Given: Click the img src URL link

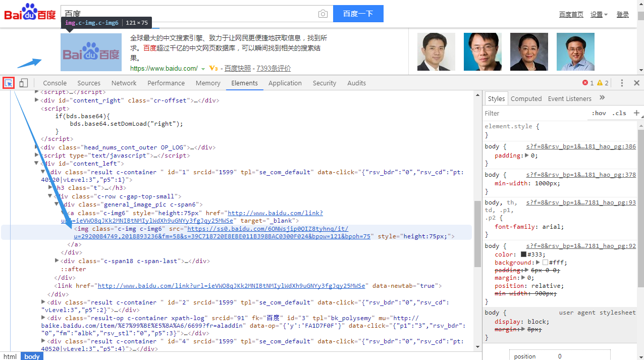Looking at the screenshot, I should [222, 232].
